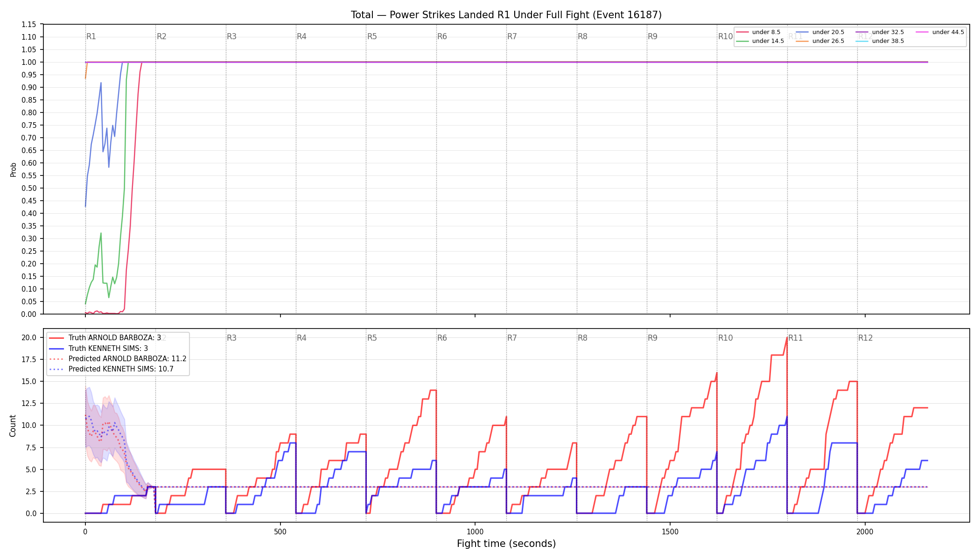Click the R3 round label in the probability chart
Screen dimensions: 980x560
tap(232, 36)
